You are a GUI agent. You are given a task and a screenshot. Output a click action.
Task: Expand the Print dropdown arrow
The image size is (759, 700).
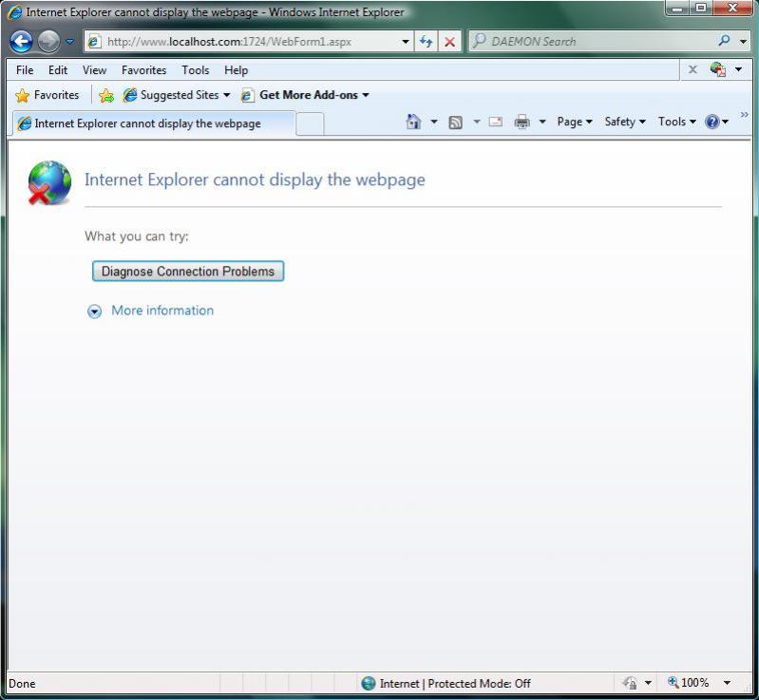(542, 122)
